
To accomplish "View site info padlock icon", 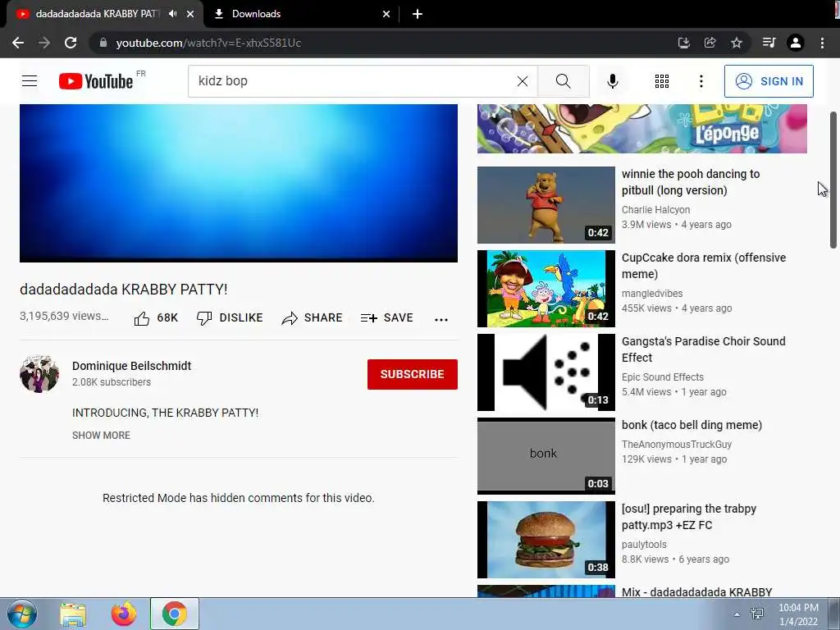I will pyautogui.click(x=103, y=43).
